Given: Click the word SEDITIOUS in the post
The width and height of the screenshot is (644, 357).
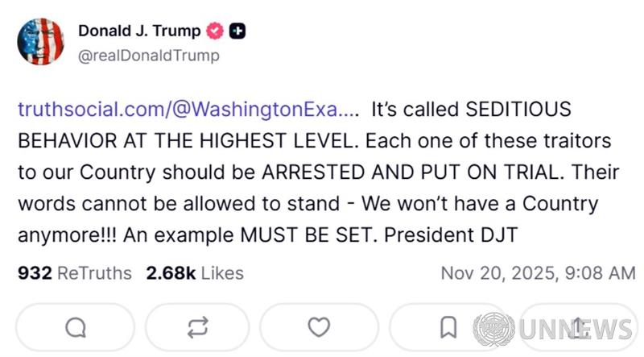Looking at the screenshot, I should tap(518, 109).
